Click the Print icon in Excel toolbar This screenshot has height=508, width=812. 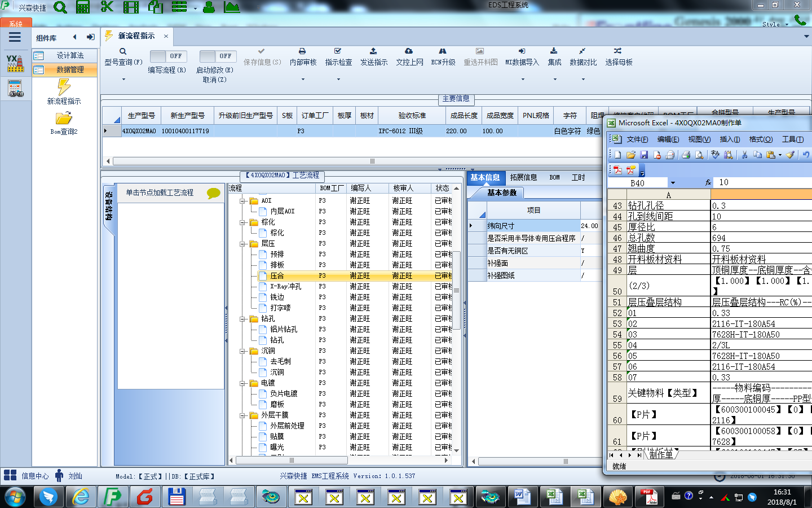click(686, 155)
